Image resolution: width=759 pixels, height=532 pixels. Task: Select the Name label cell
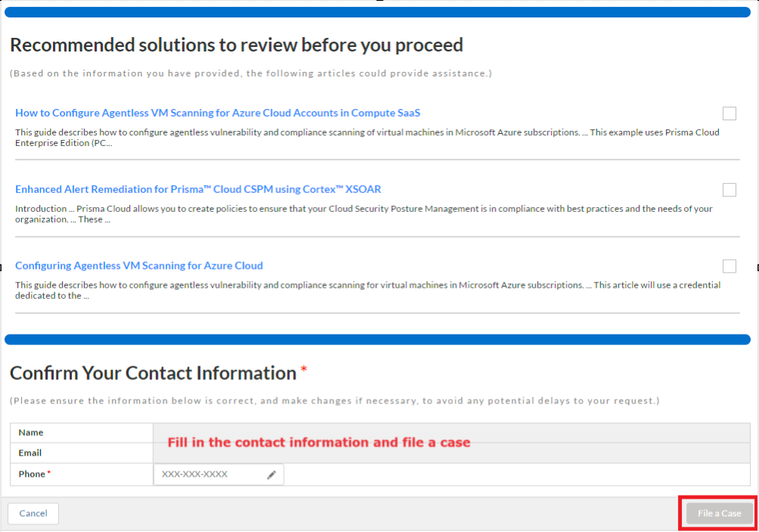tap(82, 433)
